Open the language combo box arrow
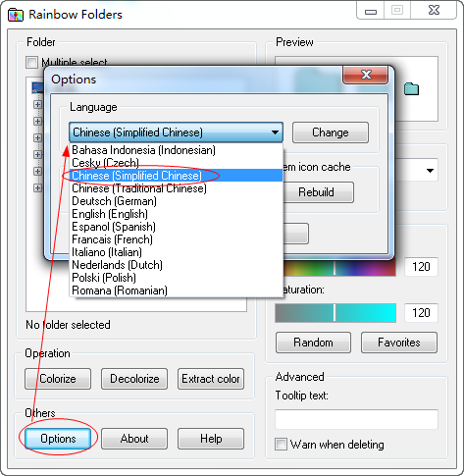464x476 pixels. coord(275,132)
